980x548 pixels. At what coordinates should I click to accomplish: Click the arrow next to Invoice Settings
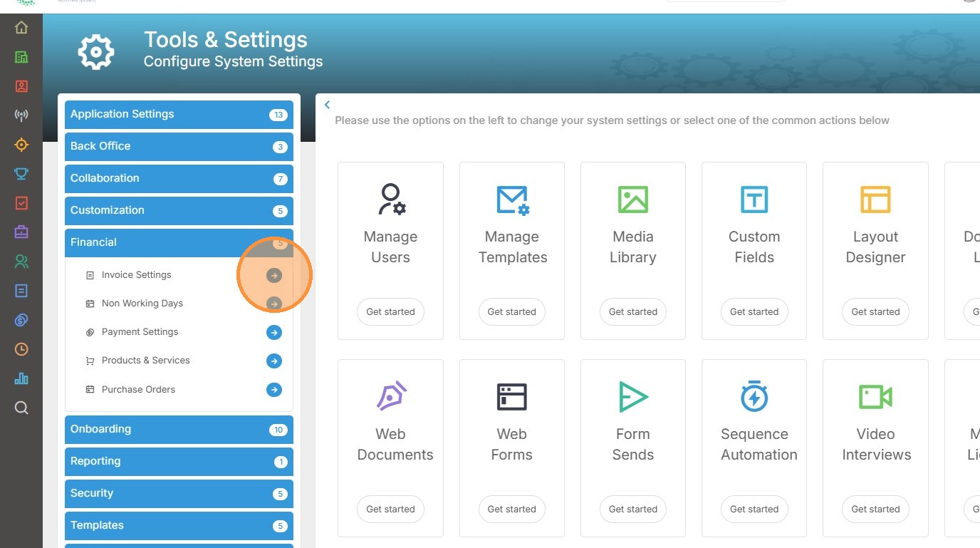click(274, 275)
